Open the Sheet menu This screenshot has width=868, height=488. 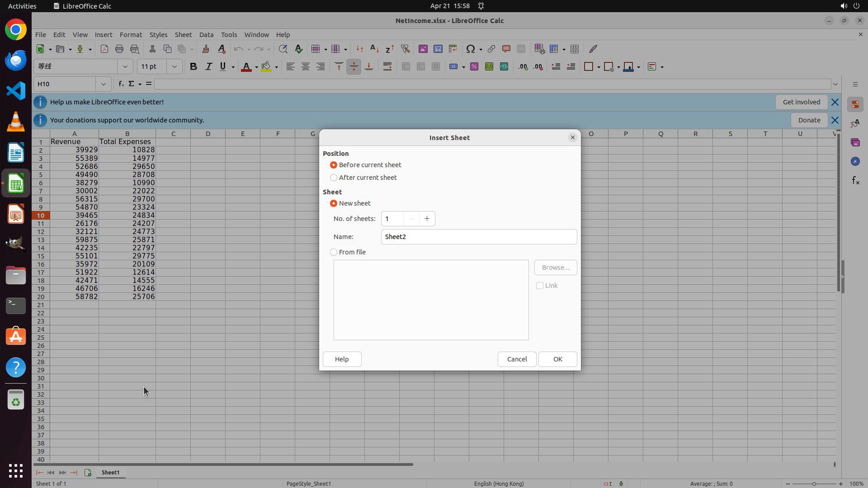[x=183, y=35]
